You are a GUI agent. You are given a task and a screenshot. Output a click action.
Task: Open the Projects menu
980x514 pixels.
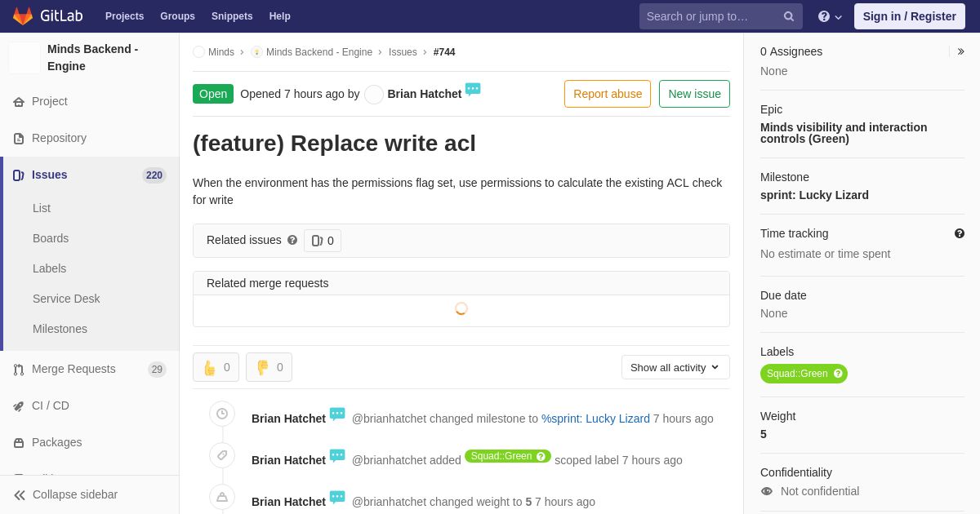(x=124, y=16)
